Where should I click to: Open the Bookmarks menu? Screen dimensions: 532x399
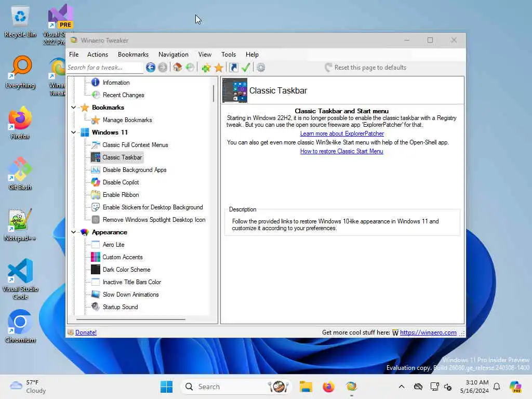(133, 55)
